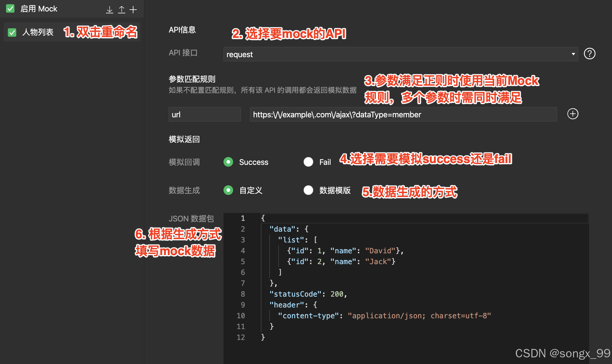This screenshot has width=612, height=364.
Task: Uncheck the 人物列表 rule checkbox
Action: click(12, 32)
